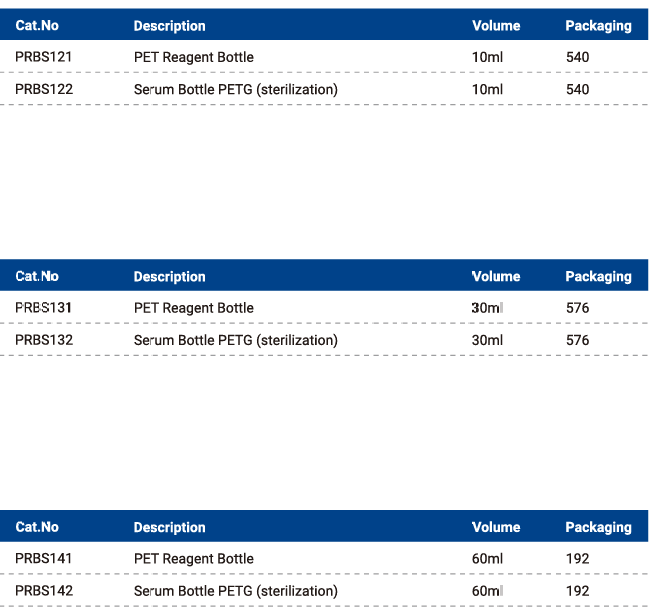Click the third table's Description header

pos(170,528)
